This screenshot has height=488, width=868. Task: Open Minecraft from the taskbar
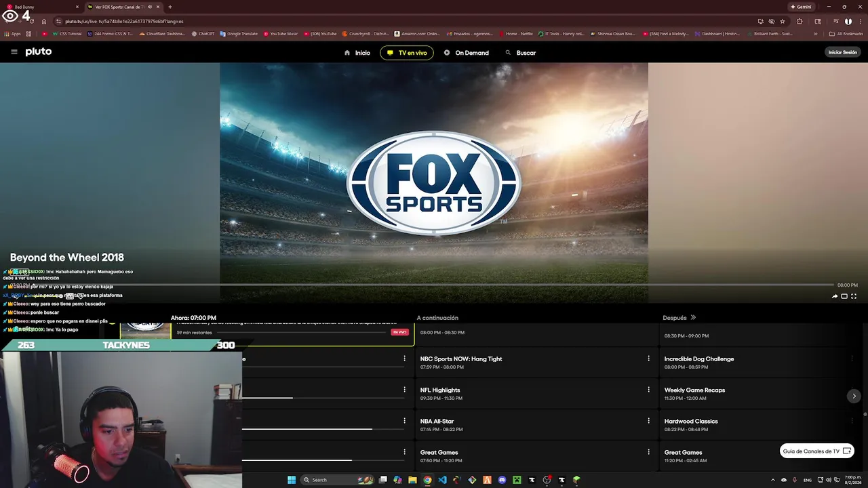click(x=517, y=480)
